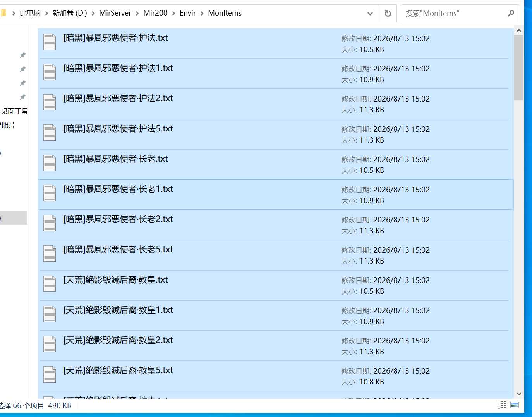Click the 490 KB total in status bar

pyautogui.click(x=60, y=405)
